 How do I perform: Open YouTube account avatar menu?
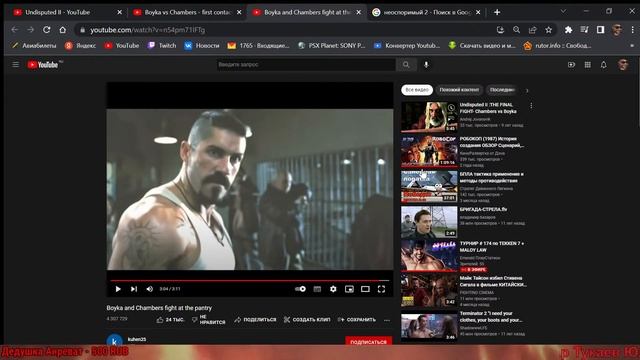coord(623,64)
